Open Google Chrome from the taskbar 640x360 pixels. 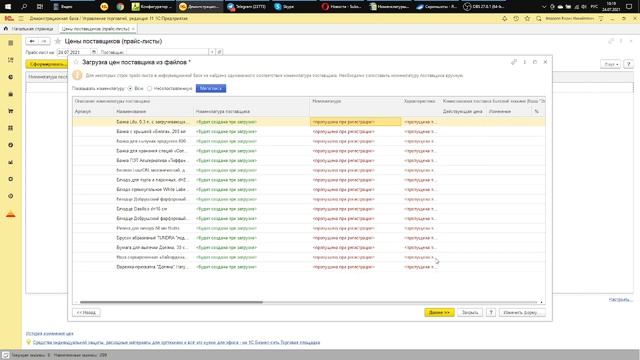point(120,7)
